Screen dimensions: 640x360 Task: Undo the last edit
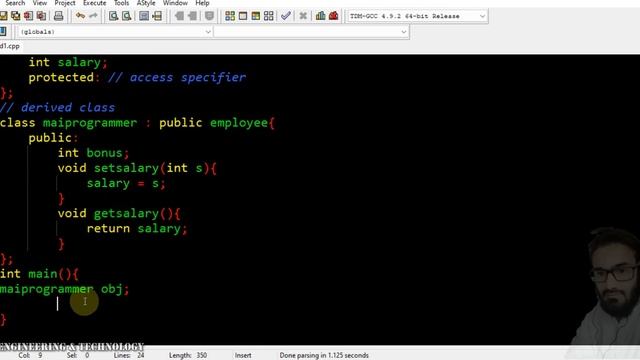coord(80,16)
